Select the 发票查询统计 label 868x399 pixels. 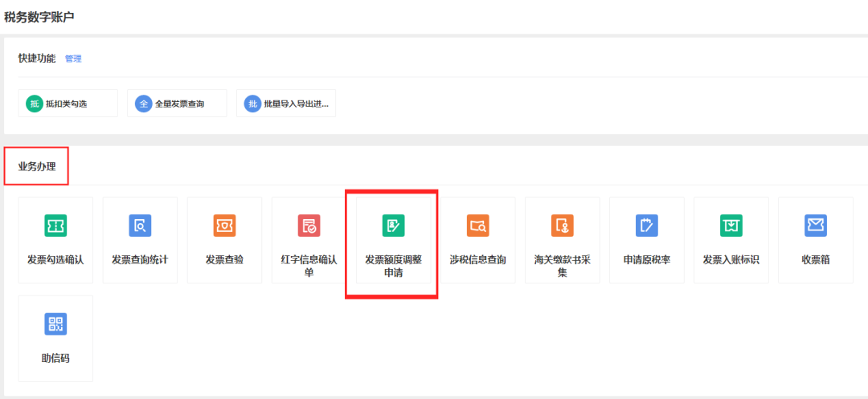click(x=140, y=260)
